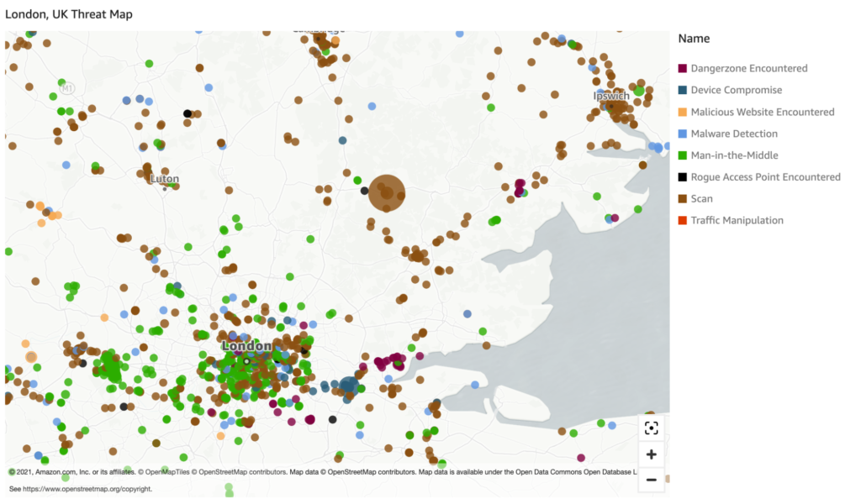Screen dimensions: 861x504
Task: Click the Luton town label
Action: (x=164, y=179)
